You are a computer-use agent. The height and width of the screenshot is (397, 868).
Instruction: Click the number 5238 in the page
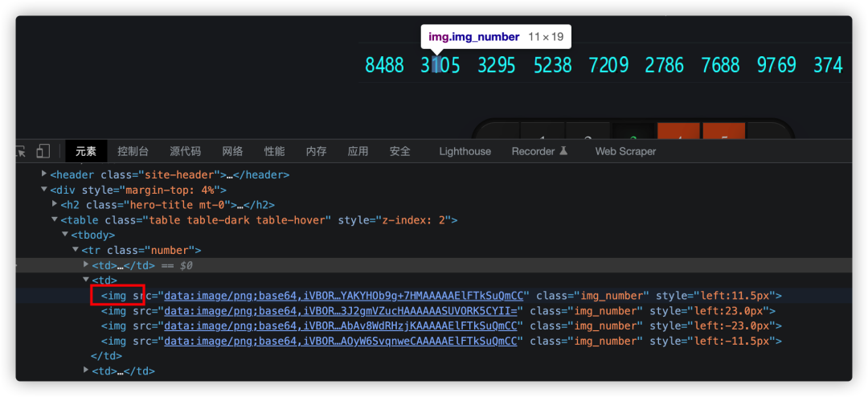tap(552, 65)
